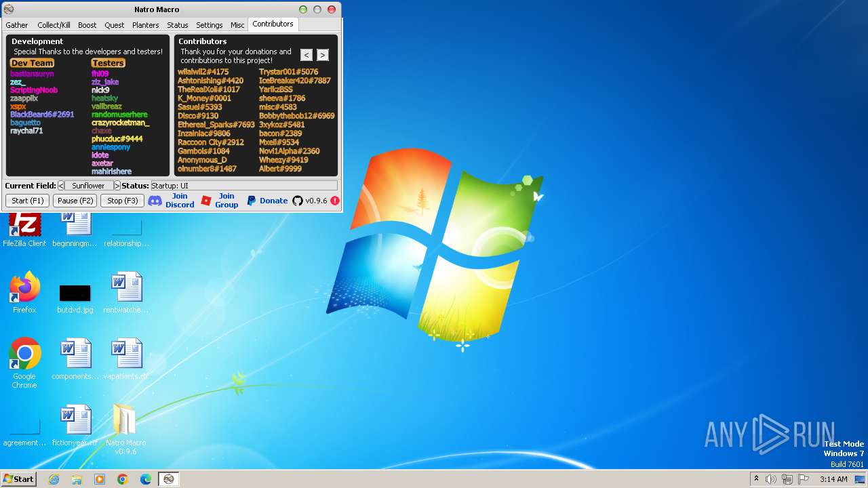
Task: Select the rentwatche... document icon
Action: click(126, 293)
